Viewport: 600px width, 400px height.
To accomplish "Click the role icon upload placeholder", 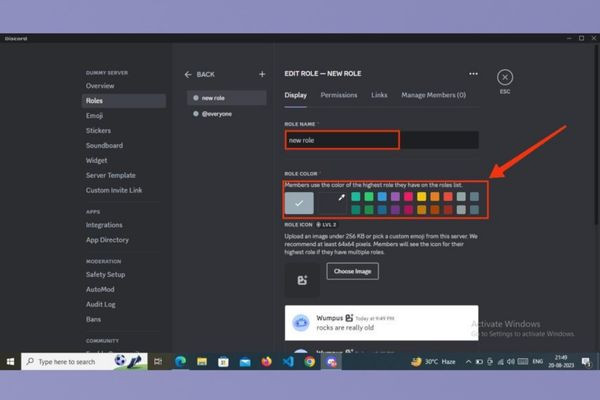I will tap(302, 280).
